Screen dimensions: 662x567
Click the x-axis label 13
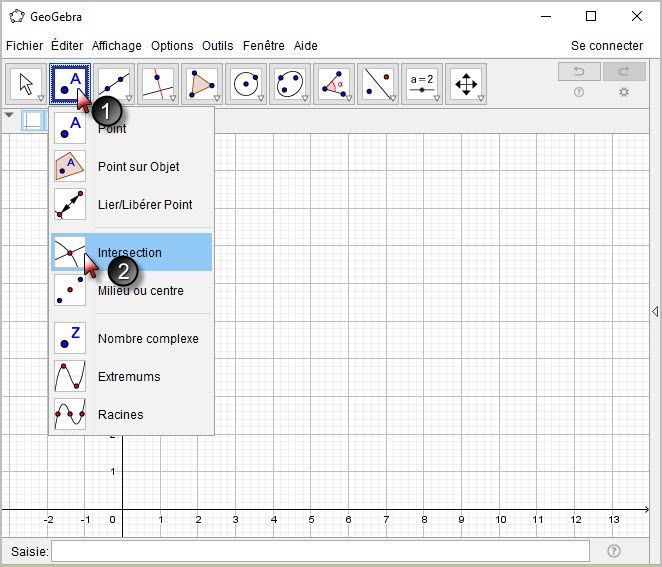click(614, 519)
